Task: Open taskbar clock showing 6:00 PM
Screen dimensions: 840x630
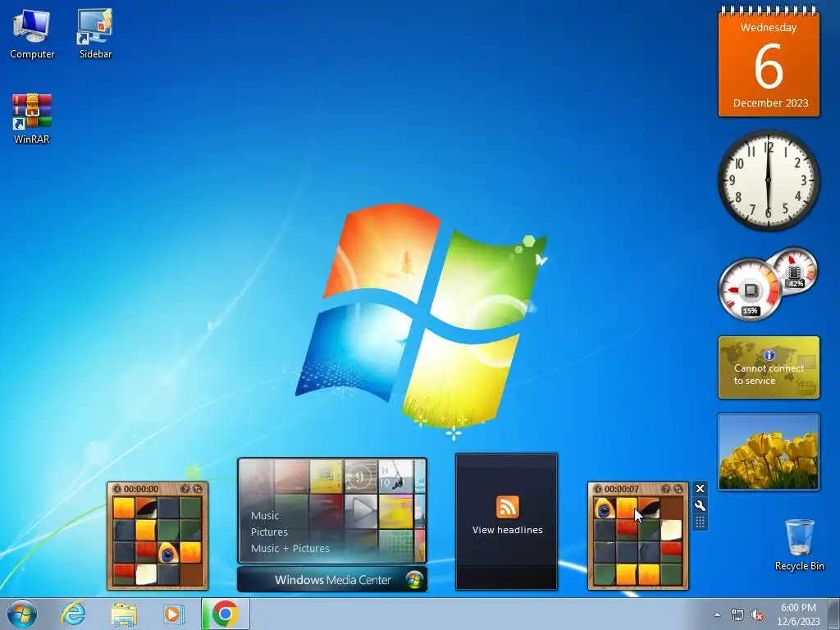Action: point(798,614)
